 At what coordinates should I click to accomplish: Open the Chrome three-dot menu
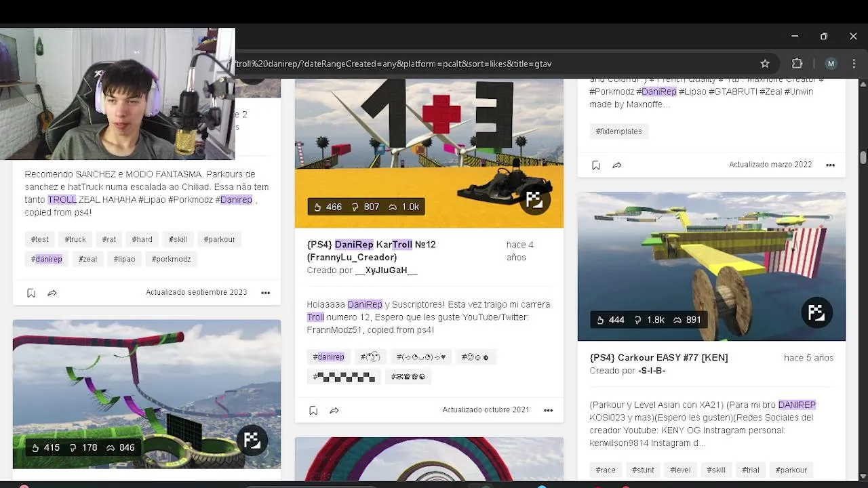[853, 64]
